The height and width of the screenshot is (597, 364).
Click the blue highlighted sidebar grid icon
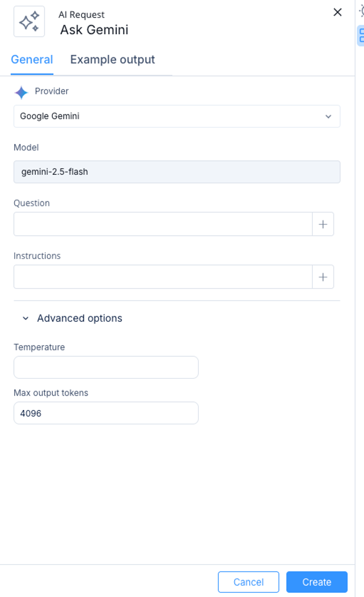click(x=361, y=36)
